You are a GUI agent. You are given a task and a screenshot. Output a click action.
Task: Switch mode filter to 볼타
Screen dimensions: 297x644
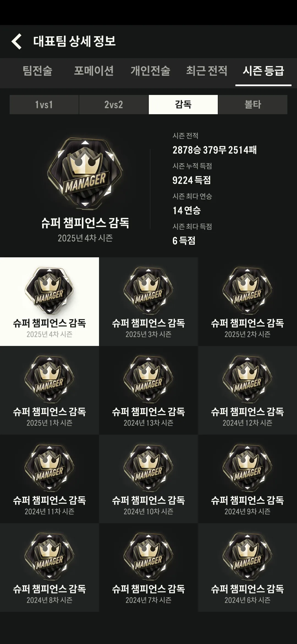[x=253, y=105]
